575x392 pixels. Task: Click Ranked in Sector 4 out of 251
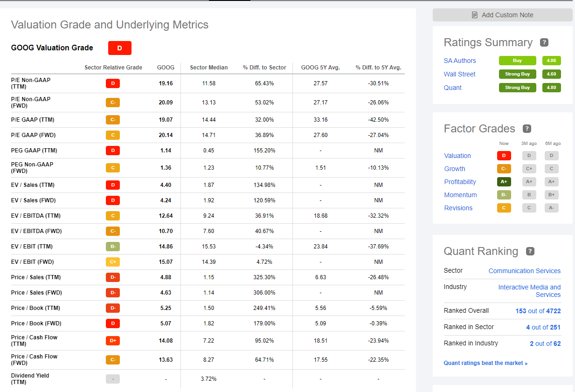tap(543, 327)
